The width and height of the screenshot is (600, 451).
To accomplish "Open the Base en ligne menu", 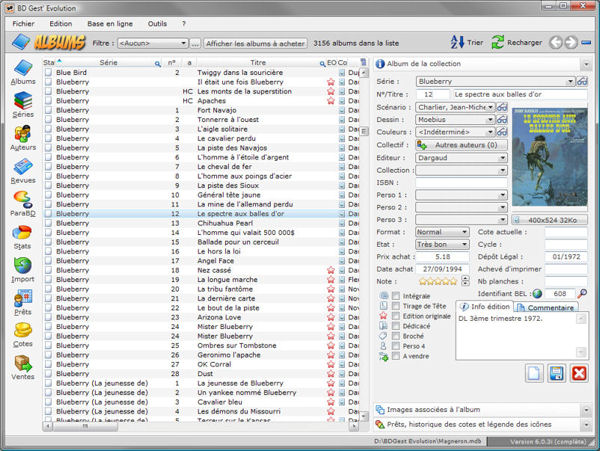I will 110,24.
